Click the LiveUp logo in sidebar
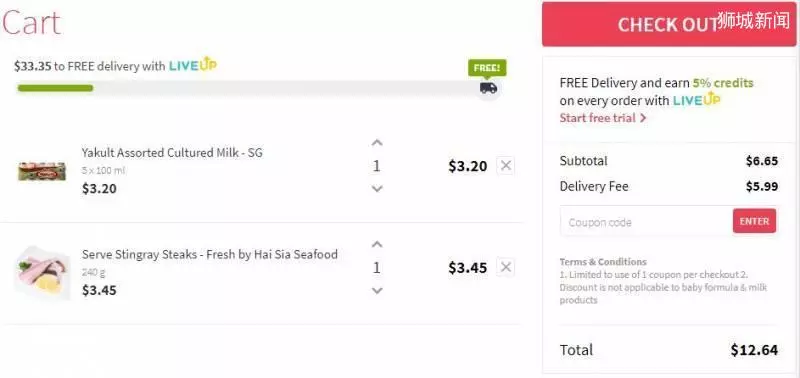 click(x=696, y=99)
